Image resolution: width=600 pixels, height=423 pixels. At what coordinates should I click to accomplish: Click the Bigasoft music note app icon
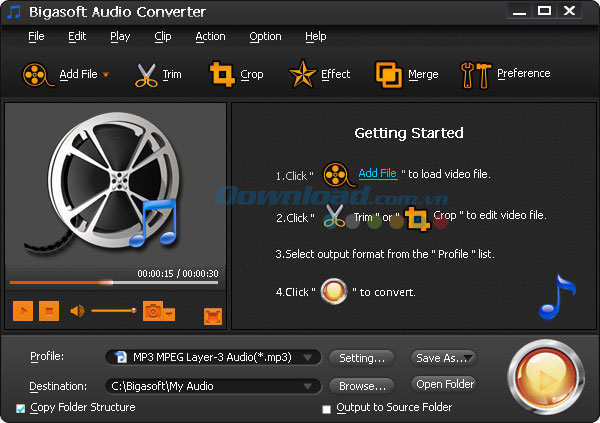(x=14, y=12)
